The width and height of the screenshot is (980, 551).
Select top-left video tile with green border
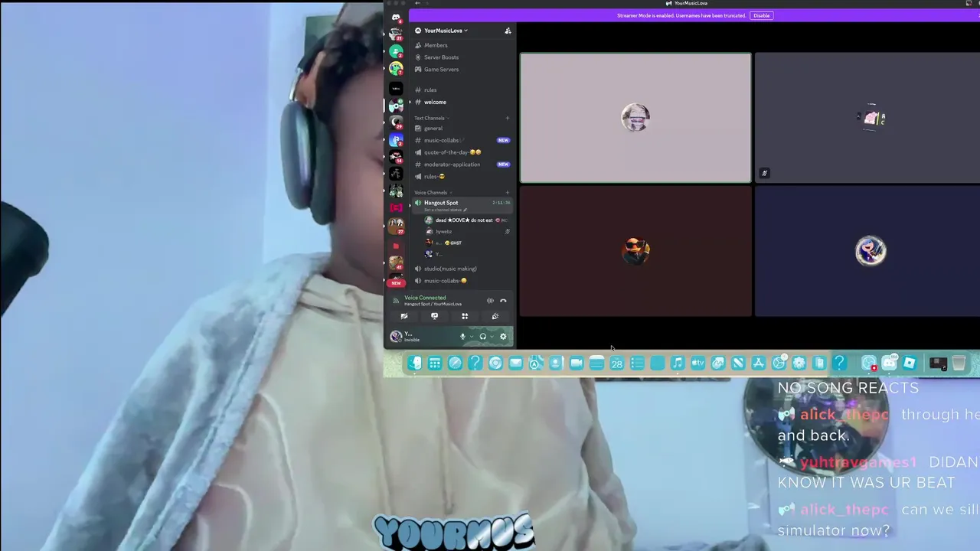635,118
